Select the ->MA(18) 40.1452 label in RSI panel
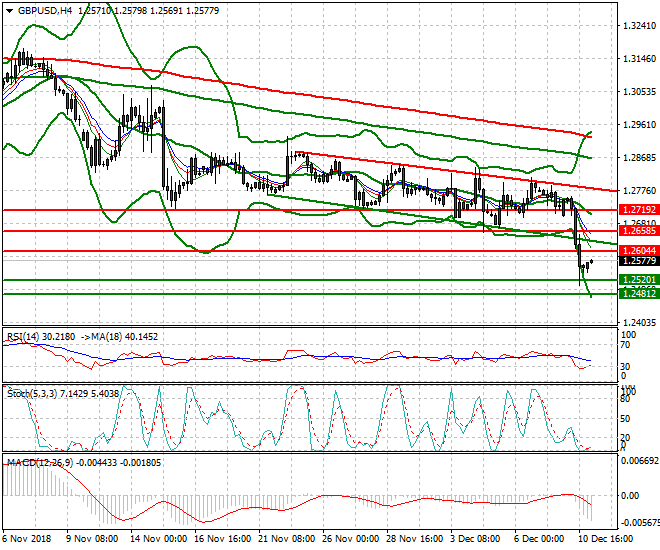The height and width of the screenshot is (550, 660). point(119,337)
